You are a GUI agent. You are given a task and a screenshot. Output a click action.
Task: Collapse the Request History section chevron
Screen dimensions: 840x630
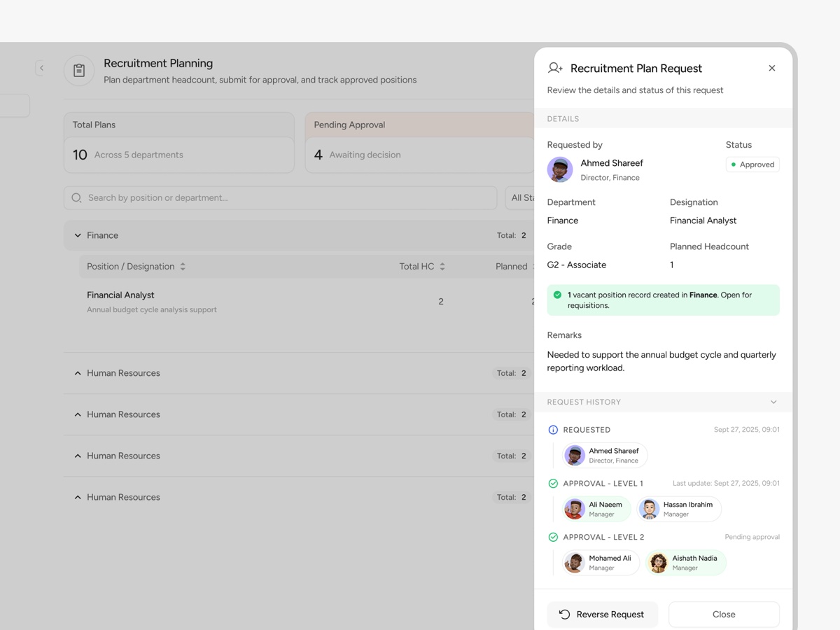[x=773, y=402]
